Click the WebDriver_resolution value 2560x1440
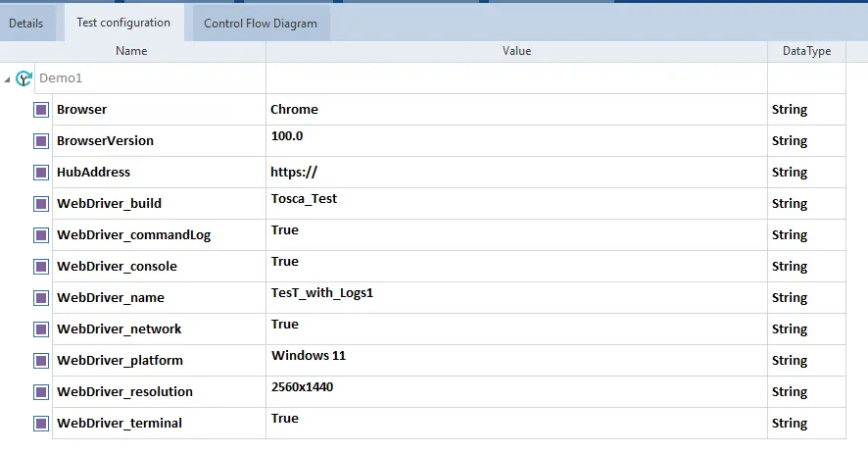868x454 pixels. (x=303, y=387)
